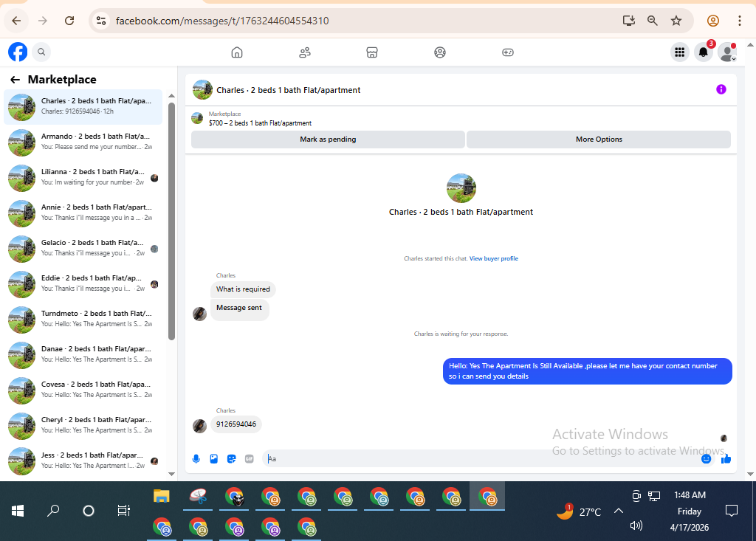Open the Gelacio conversation
The height and width of the screenshot is (541, 756).
[x=83, y=248]
